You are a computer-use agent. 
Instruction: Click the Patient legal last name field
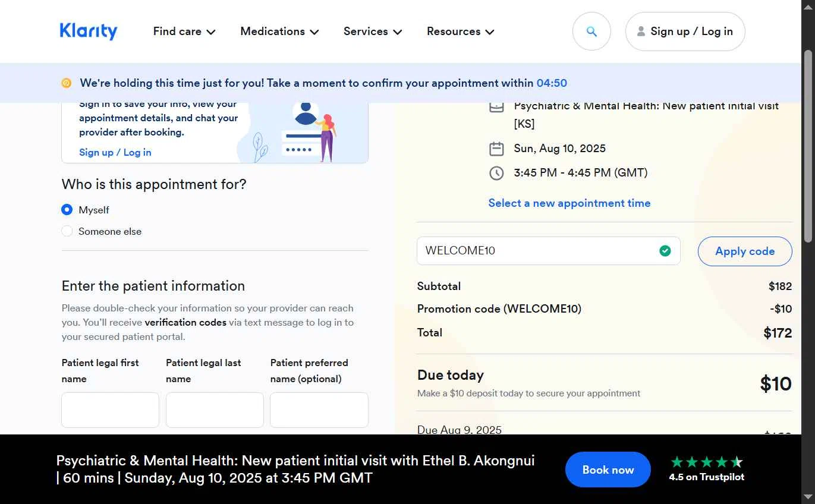[215, 410]
